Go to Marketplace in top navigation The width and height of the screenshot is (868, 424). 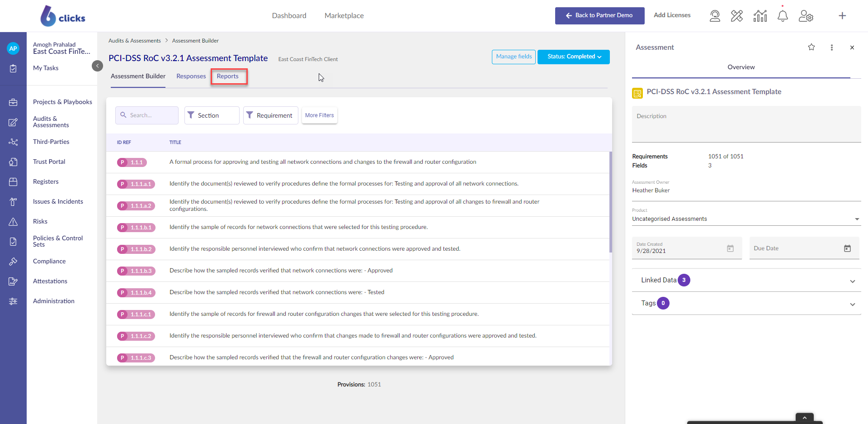(x=344, y=16)
